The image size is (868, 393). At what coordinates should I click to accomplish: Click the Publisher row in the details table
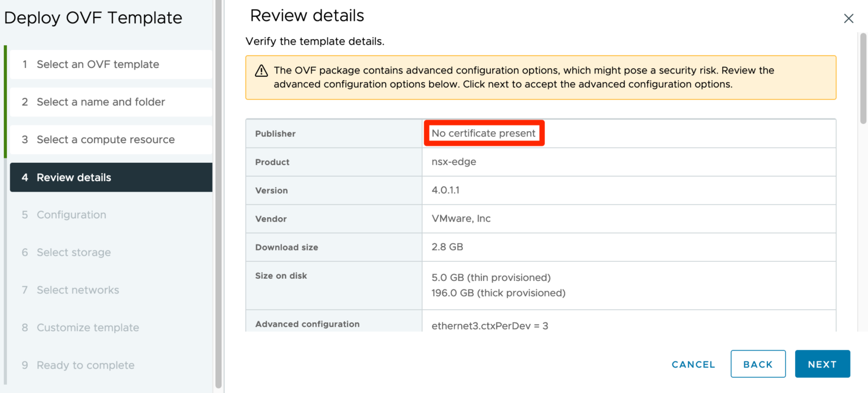(275, 133)
